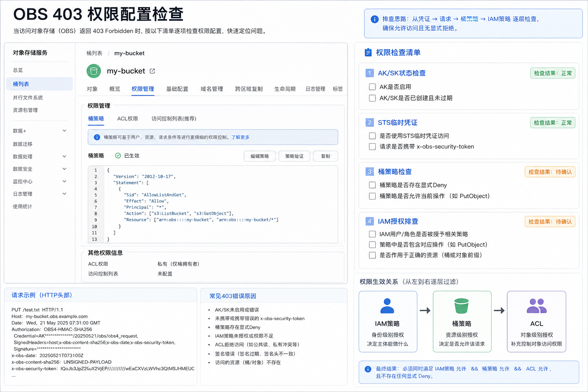Check 桶策略是否允许当前操作 checkbox
Image resolution: width=588 pixels, height=392 pixels.
coord(372,196)
